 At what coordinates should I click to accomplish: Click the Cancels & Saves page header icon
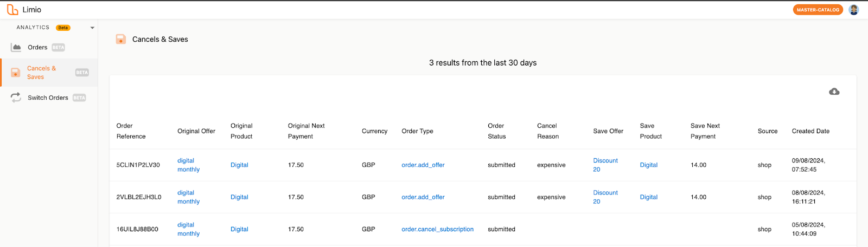click(121, 39)
